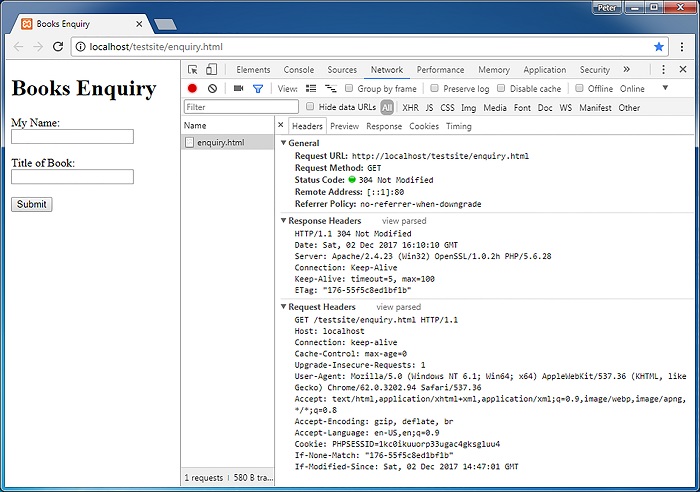Focus the My Name input field
Image resolution: width=700 pixels, height=492 pixels.
72,137
